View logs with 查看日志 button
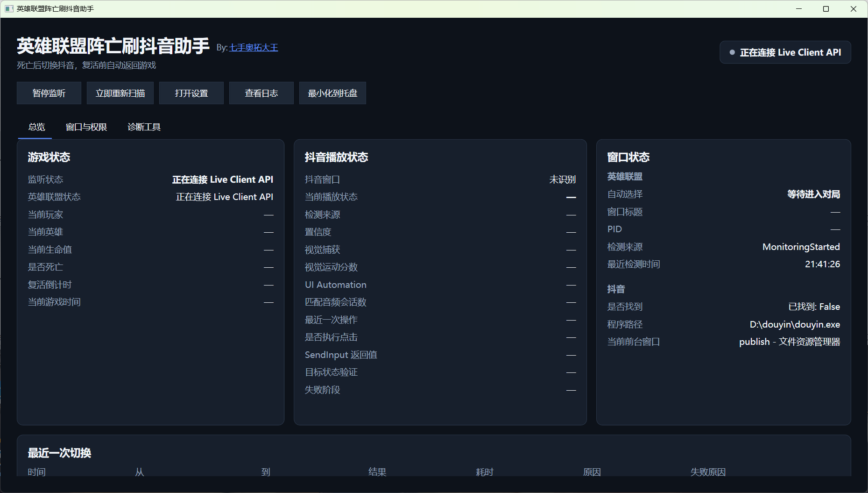 261,93
